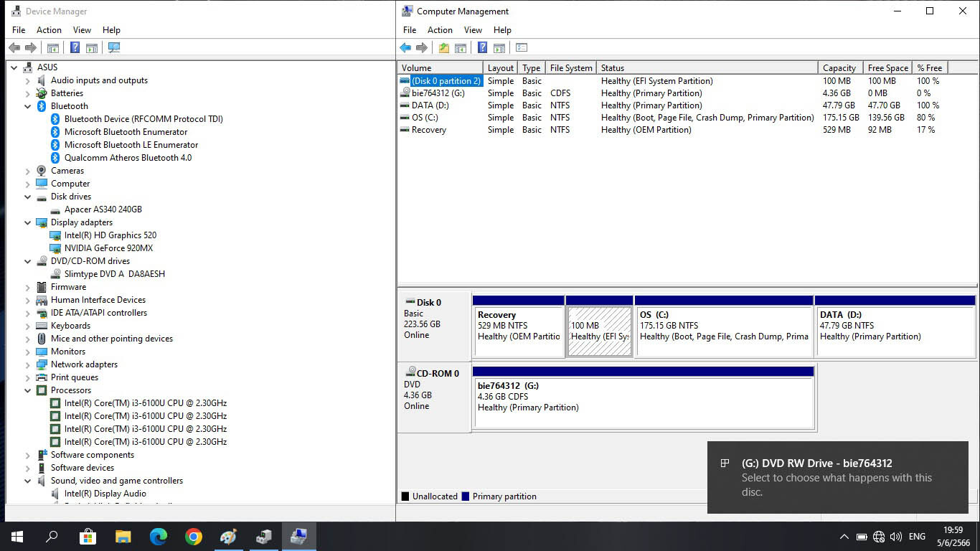Open Action menu in Device Manager
980x551 pixels.
pyautogui.click(x=49, y=30)
